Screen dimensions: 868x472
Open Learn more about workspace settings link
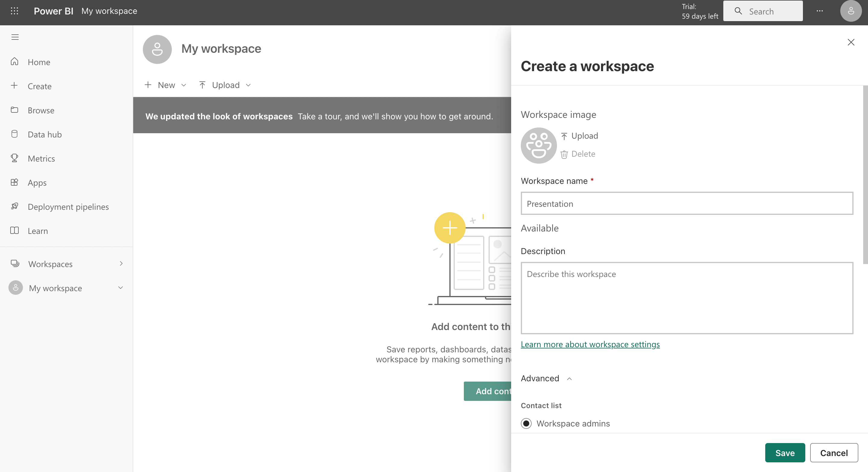590,344
